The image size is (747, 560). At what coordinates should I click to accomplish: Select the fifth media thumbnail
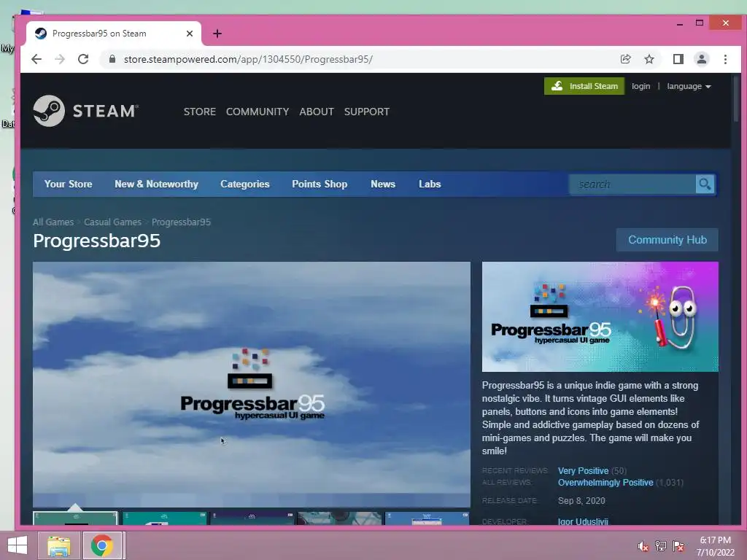pyautogui.click(x=427, y=518)
